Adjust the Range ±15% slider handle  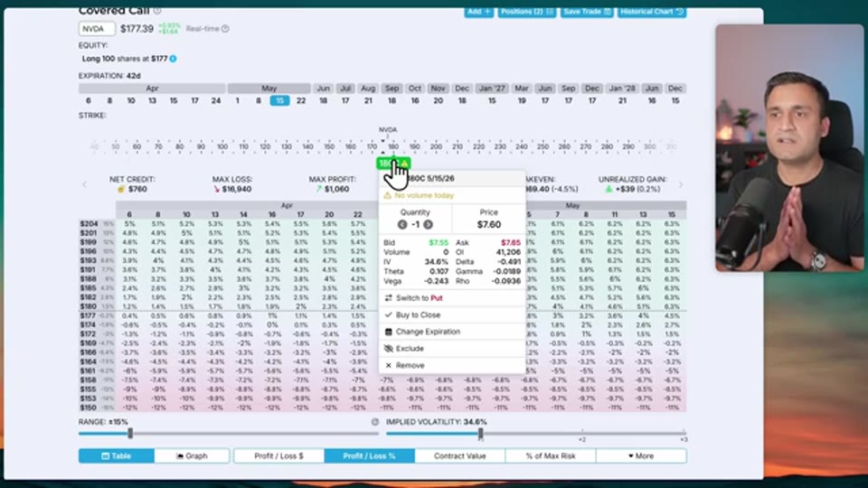click(130, 433)
